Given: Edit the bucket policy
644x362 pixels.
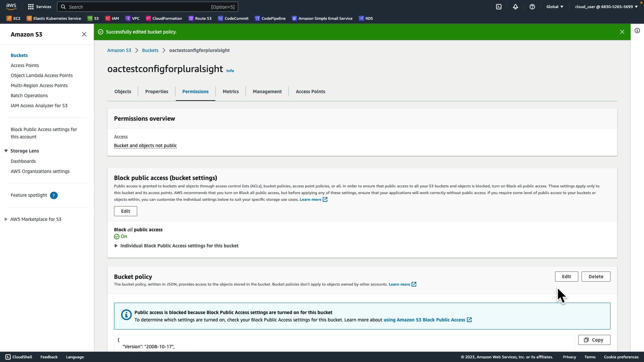Looking at the screenshot, I should [x=566, y=277].
